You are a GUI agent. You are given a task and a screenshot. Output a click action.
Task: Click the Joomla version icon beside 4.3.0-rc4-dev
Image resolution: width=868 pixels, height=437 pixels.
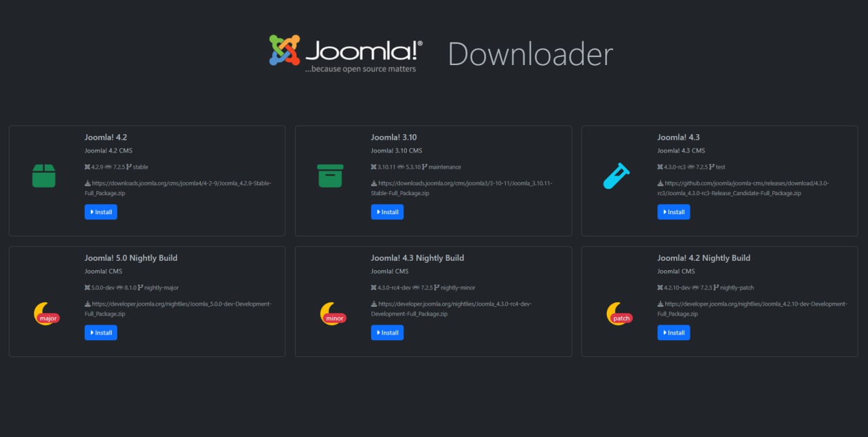point(374,287)
